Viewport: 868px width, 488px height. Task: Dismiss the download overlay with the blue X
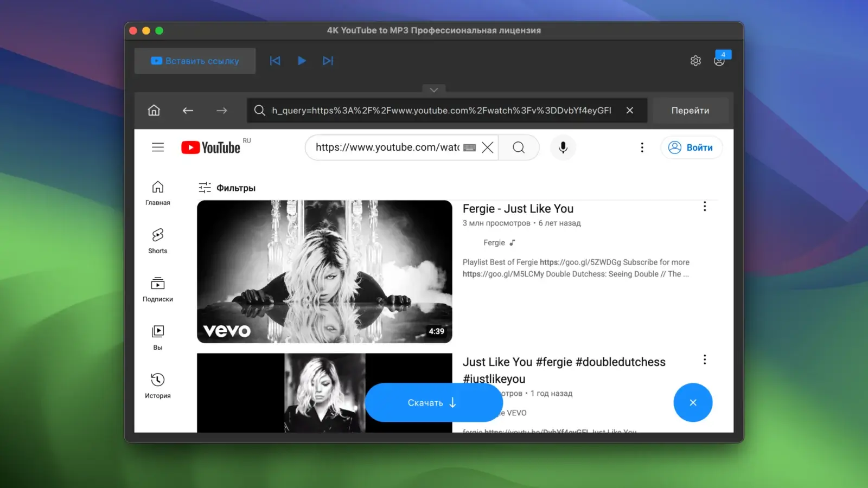click(x=693, y=402)
